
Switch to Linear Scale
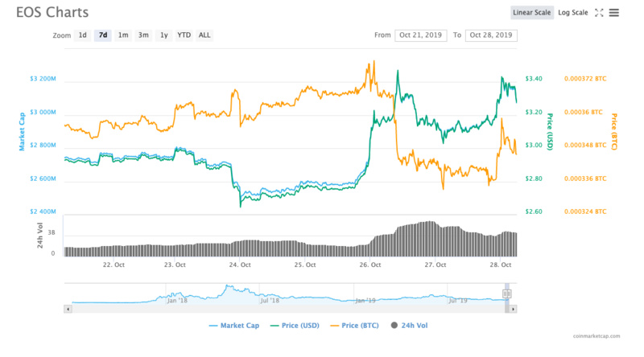(x=532, y=13)
